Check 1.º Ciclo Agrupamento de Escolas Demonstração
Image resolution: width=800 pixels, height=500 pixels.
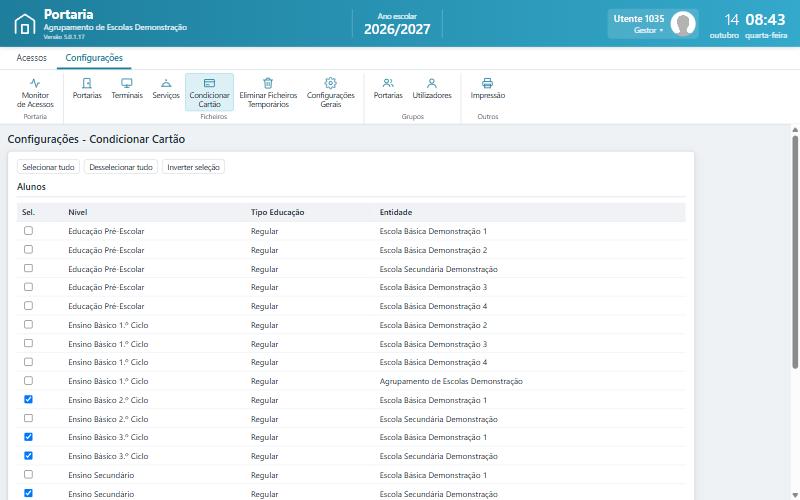(29, 381)
